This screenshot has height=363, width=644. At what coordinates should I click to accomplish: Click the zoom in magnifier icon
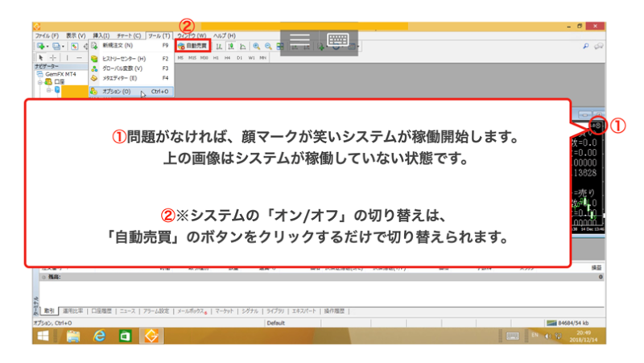256,47
